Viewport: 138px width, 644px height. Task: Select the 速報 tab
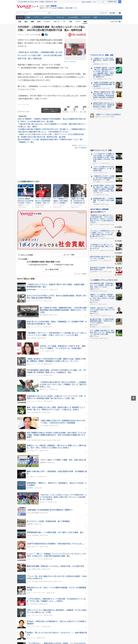pyautogui.click(x=28, y=17)
